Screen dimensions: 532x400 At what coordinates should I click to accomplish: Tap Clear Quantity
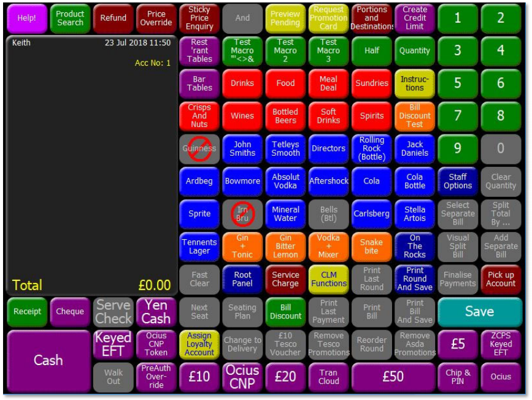coord(501,181)
